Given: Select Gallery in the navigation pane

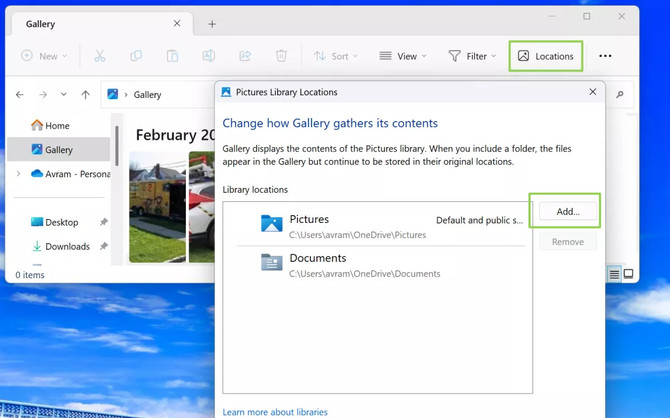Looking at the screenshot, I should point(59,149).
